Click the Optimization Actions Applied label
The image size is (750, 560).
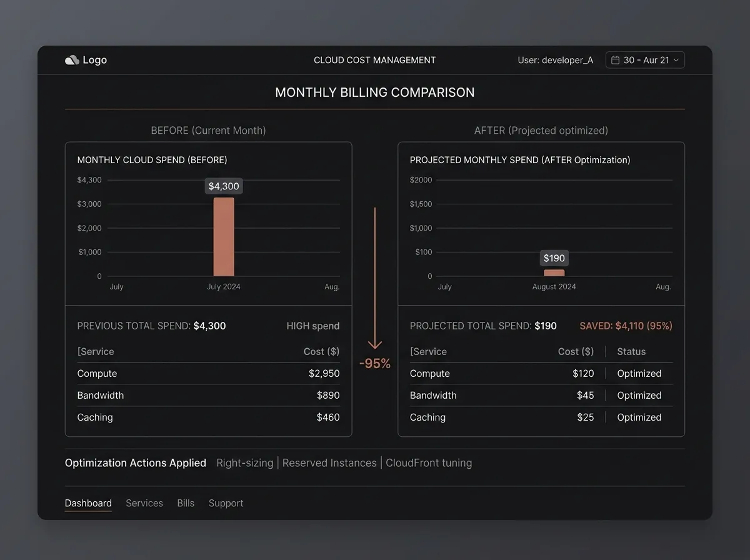coord(136,463)
